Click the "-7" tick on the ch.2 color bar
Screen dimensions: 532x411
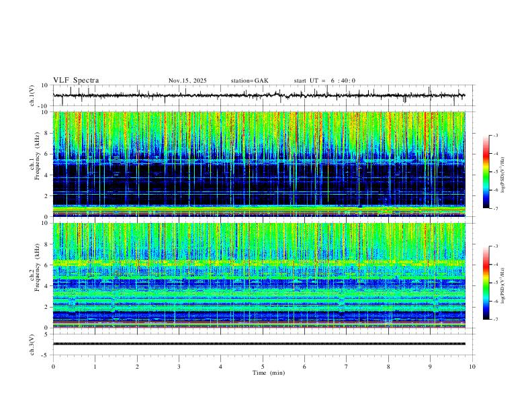(495, 320)
